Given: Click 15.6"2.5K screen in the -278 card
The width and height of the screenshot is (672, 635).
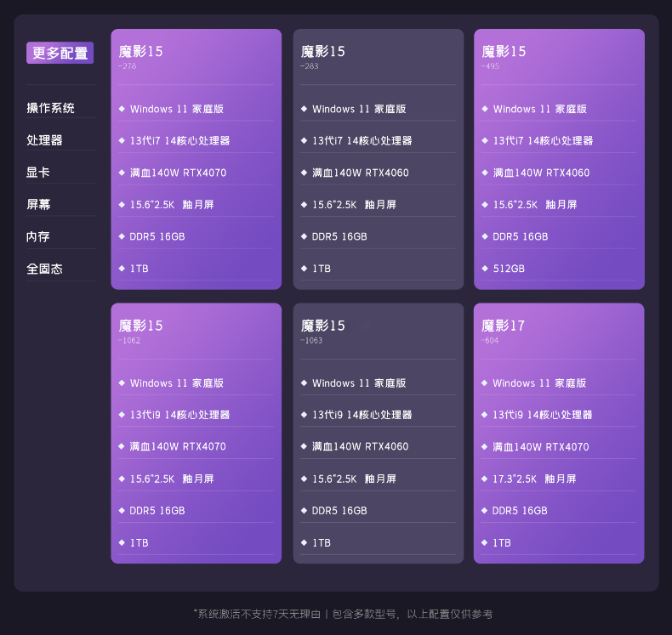Looking at the screenshot, I should click(x=173, y=204).
